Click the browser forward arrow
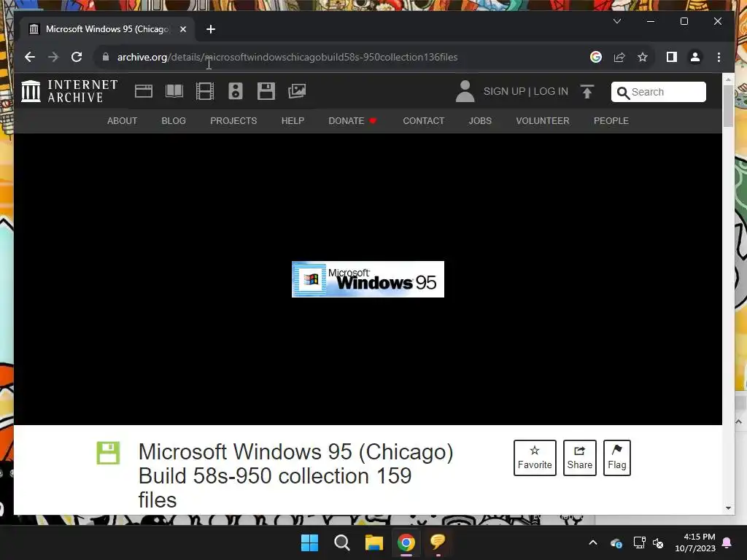Screen dimensions: 747x560 pos(53,57)
